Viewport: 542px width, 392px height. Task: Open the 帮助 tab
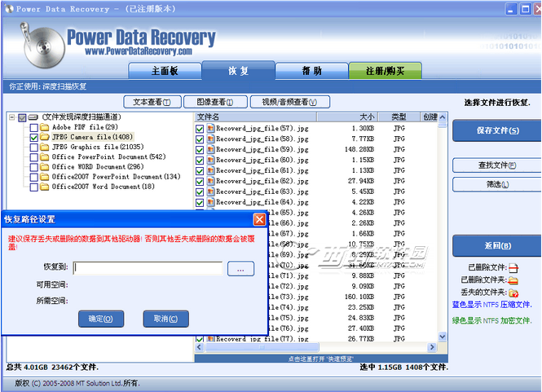[312, 71]
